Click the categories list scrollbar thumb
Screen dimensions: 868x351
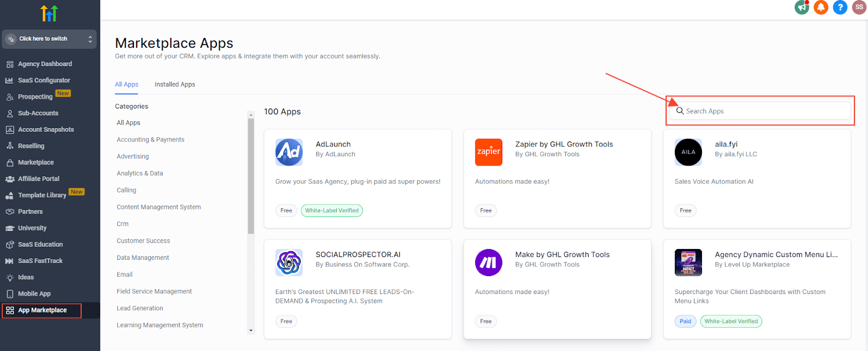click(251, 176)
